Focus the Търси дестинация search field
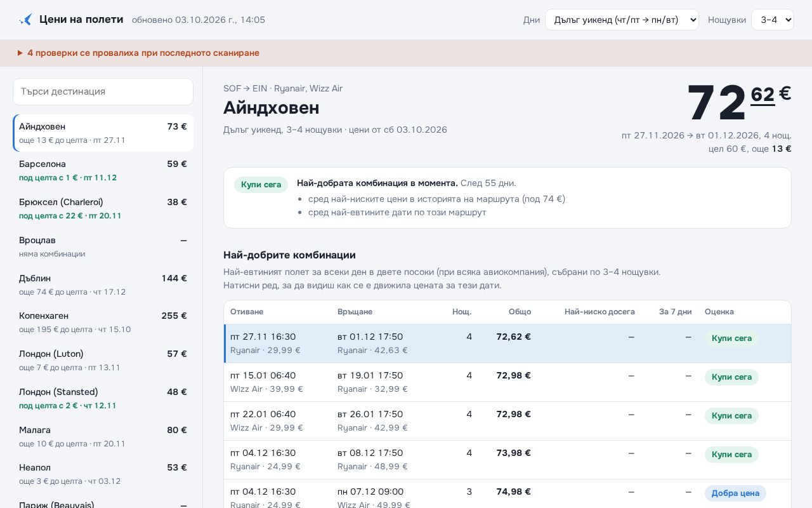The width and height of the screenshot is (812, 508). [x=103, y=91]
